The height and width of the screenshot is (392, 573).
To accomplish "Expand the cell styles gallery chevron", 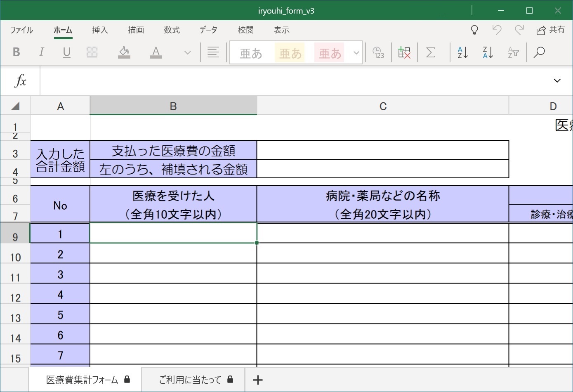I will point(356,52).
